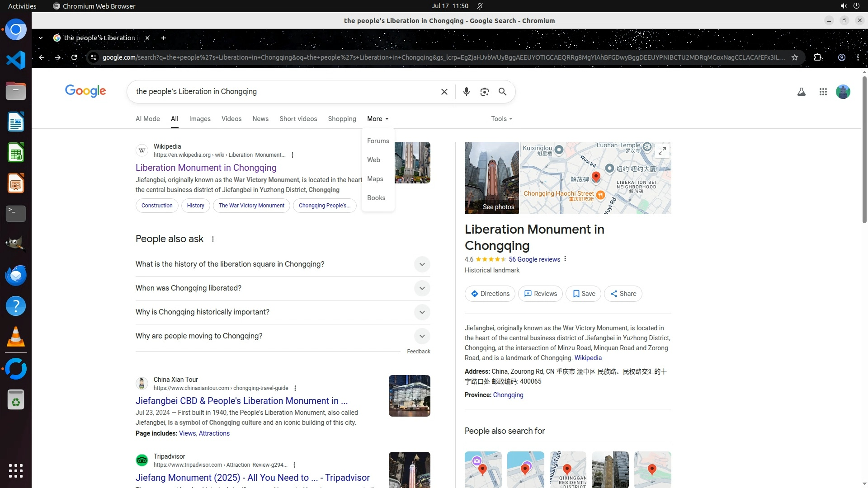This screenshot has height=488, width=868.
Task: Click See photos thumbnail of the monument
Action: (x=491, y=178)
